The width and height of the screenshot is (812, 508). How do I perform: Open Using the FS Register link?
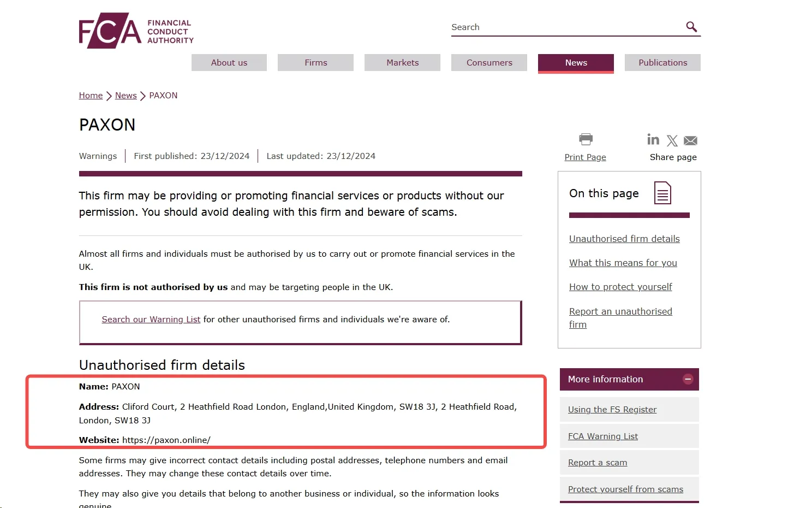click(x=612, y=410)
